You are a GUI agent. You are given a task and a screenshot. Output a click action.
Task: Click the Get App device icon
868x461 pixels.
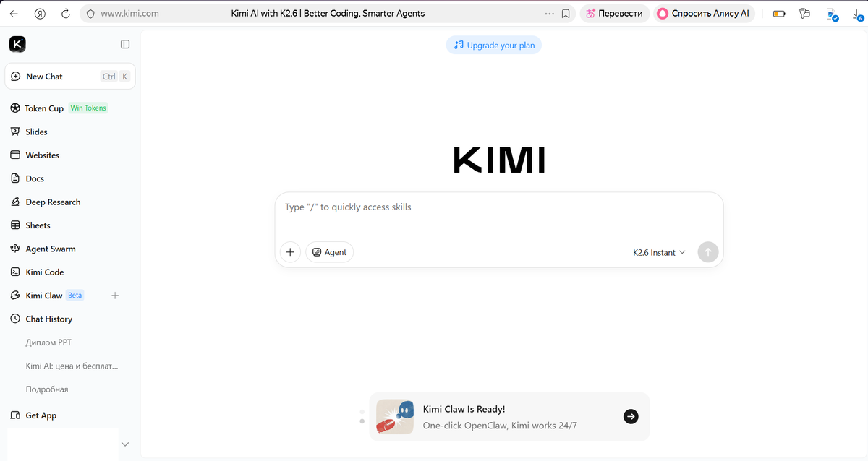tap(15, 415)
